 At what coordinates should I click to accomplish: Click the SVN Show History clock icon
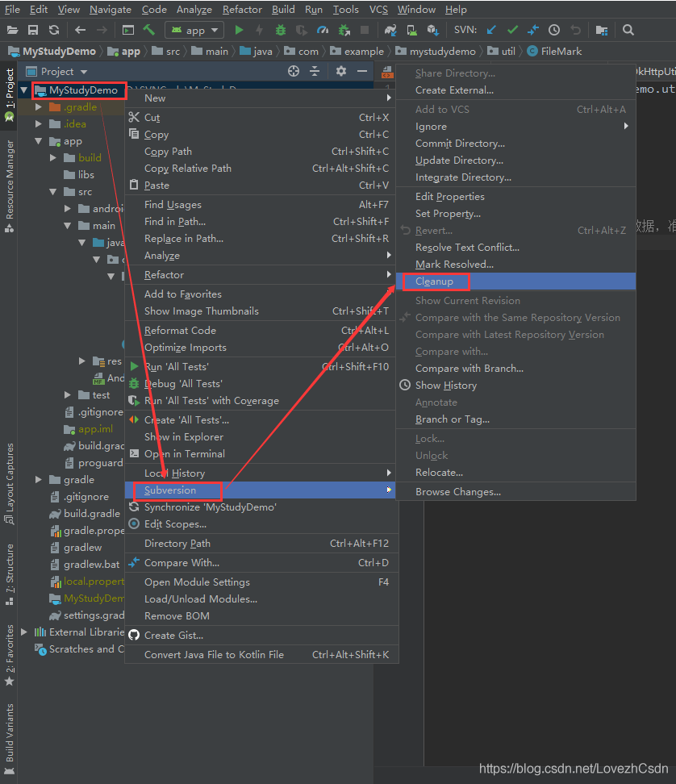(x=554, y=30)
